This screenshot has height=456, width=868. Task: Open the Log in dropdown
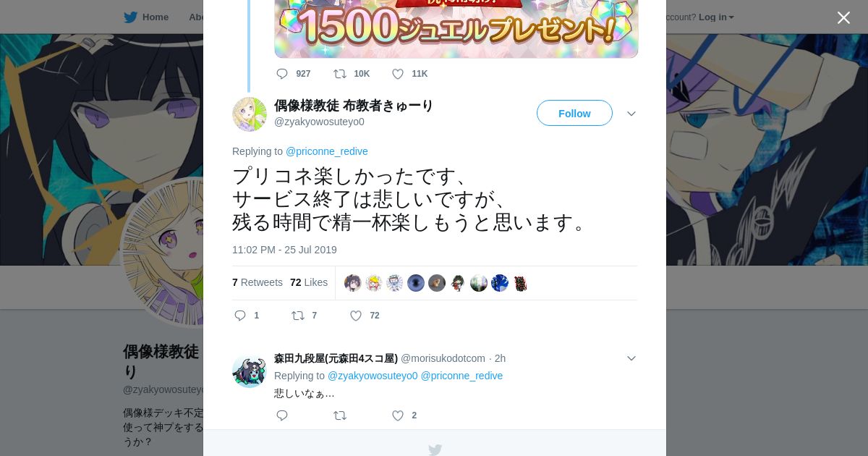[716, 17]
